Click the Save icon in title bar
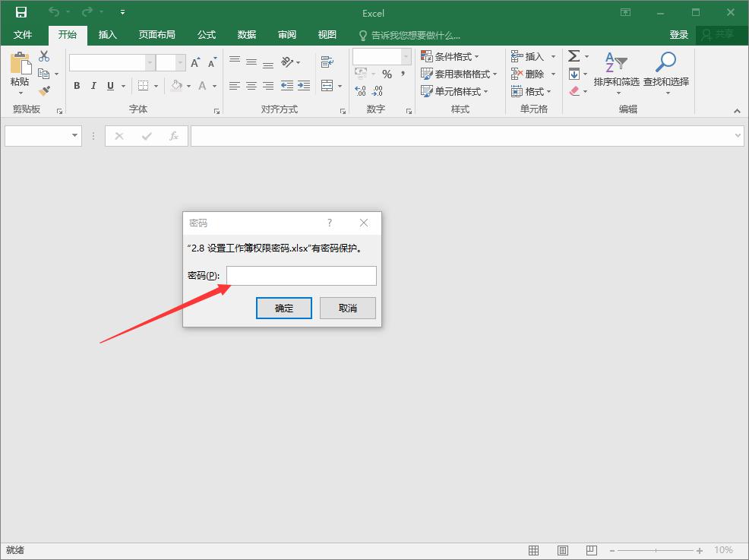The image size is (749, 560). coord(21,12)
